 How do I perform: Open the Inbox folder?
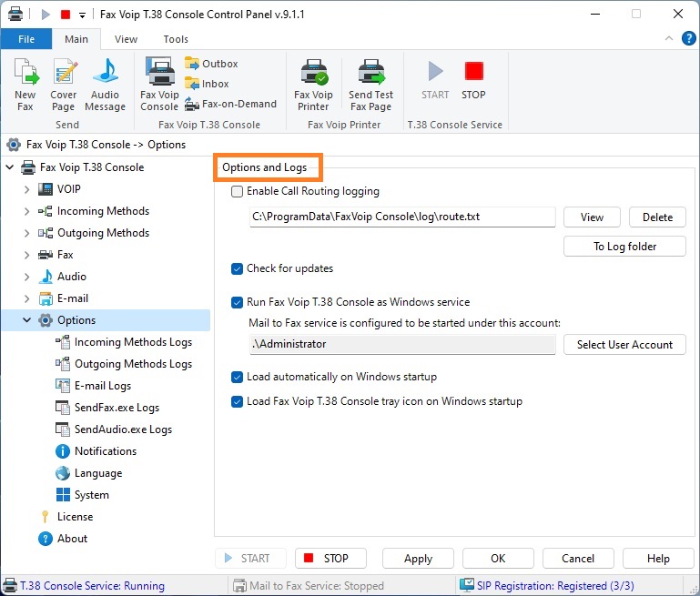click(x=207, y=84)
